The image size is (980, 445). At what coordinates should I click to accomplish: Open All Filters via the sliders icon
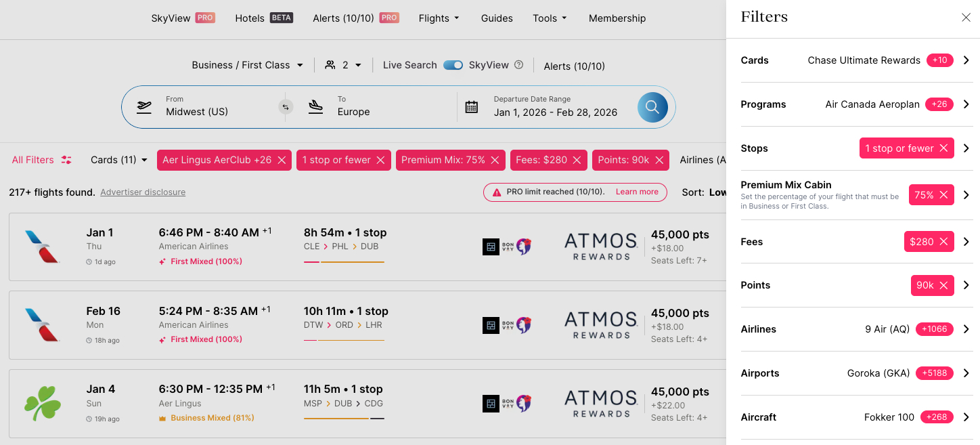click(x=66, y=159)
